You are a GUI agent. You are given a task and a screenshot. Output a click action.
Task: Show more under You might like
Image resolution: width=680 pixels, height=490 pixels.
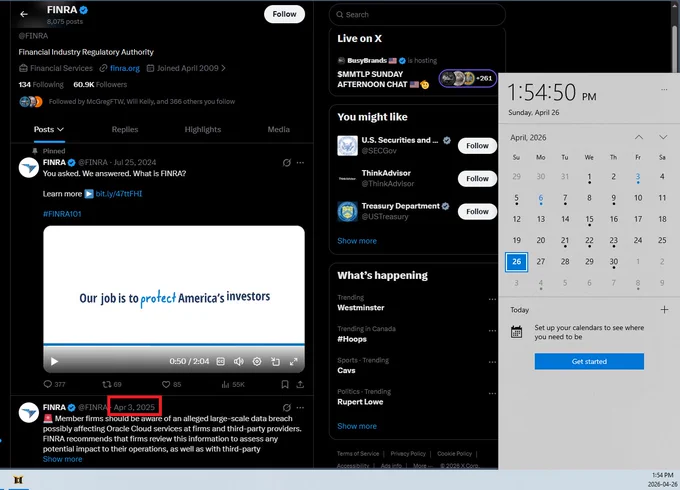[x=357, y=241]
